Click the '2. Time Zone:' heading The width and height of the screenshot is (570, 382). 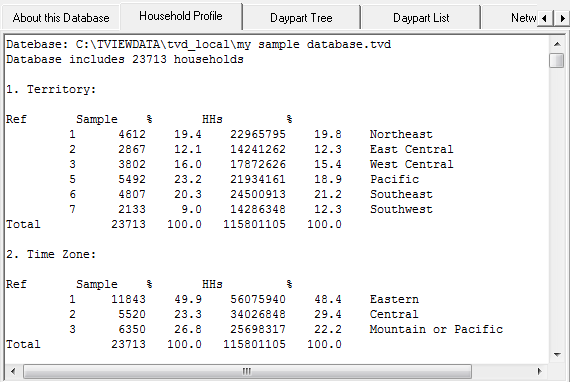[x=51, y=254]
